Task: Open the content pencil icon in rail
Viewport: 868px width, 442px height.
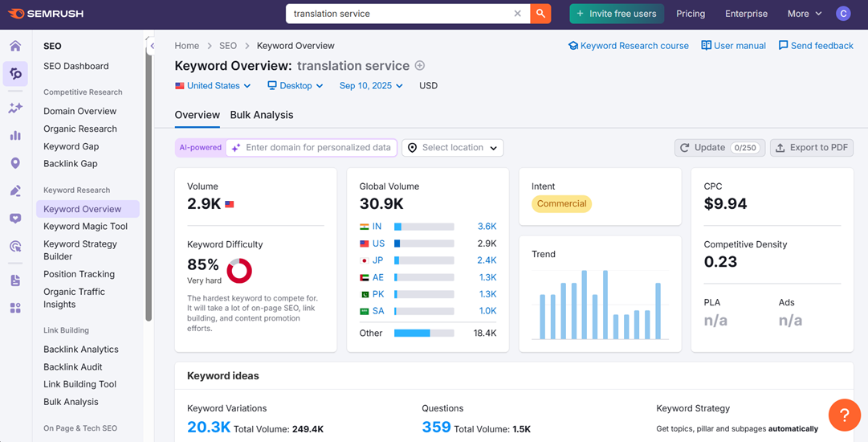Action: click(x=15, y=191)
